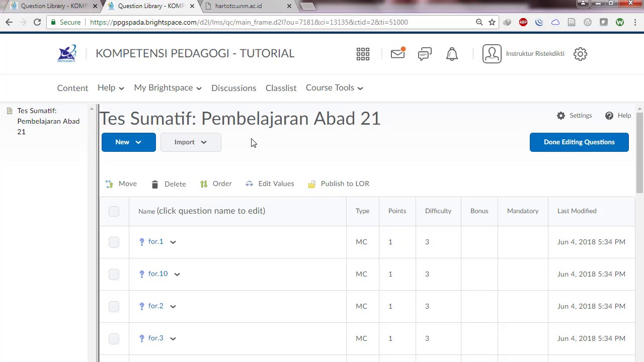The image size is (644, 362).
Task: Open Chrome menu three-dot icon
Action: pos(635,22)
